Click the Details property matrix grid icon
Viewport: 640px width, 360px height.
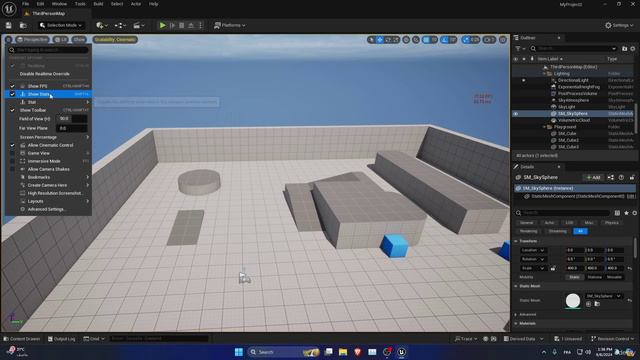click(x=617, y=213)
